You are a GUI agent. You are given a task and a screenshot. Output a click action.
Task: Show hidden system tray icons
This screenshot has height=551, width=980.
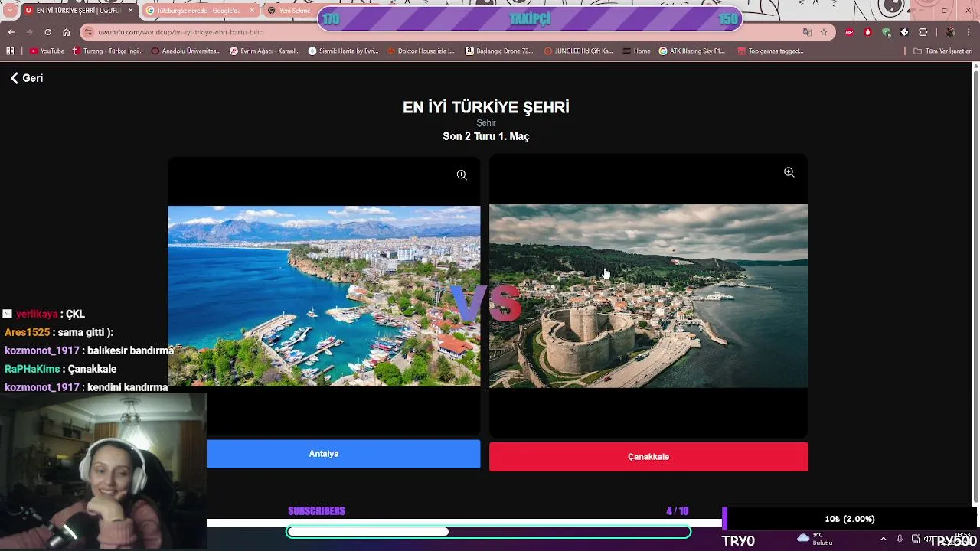883,539
